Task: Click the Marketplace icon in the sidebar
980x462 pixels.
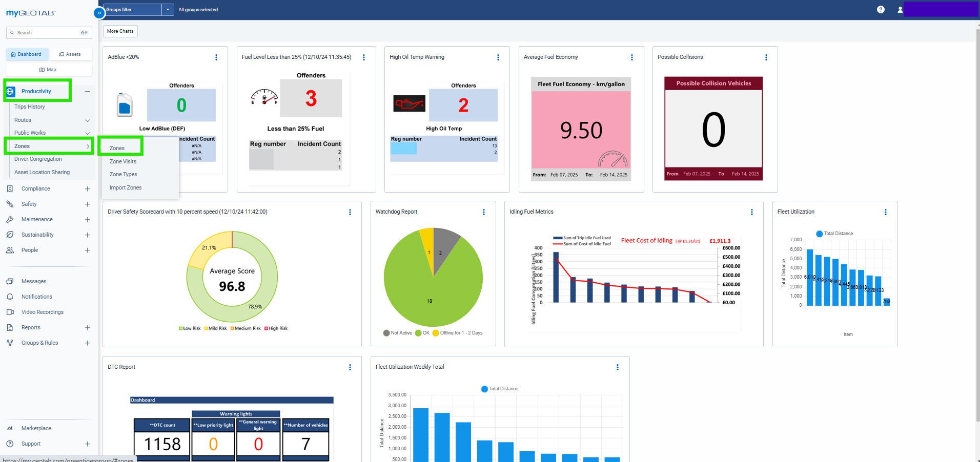Action: coord(10,428)
